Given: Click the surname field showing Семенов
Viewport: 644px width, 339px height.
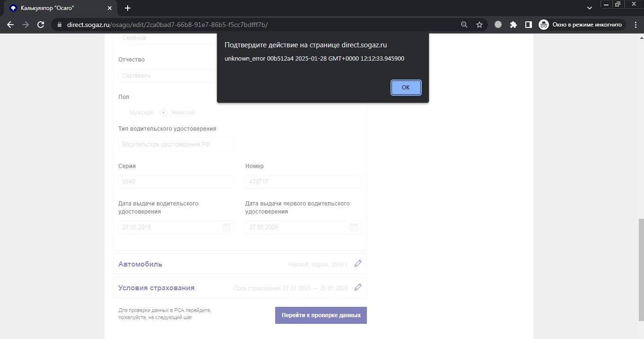Looking at the screenshot, I should tap(176, 38).
